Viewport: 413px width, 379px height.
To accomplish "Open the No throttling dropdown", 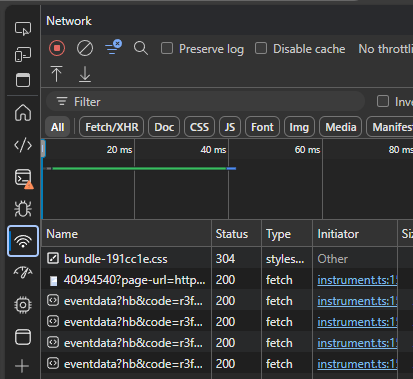I will coord(386,49).
